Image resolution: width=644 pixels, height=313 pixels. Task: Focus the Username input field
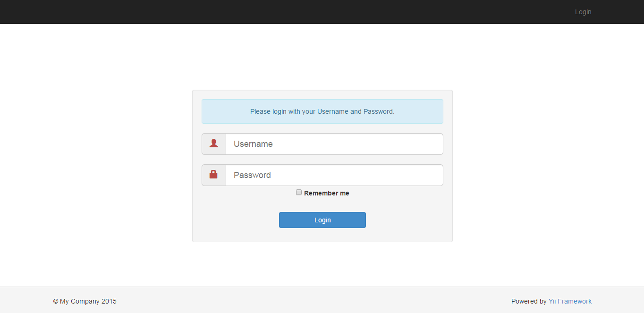[334, 144]
